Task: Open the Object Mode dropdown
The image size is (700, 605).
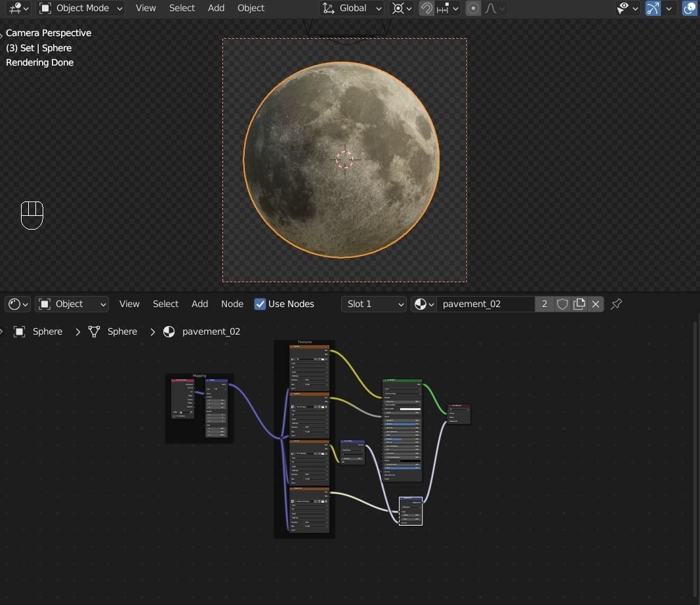Action: (x=81, y=8)
